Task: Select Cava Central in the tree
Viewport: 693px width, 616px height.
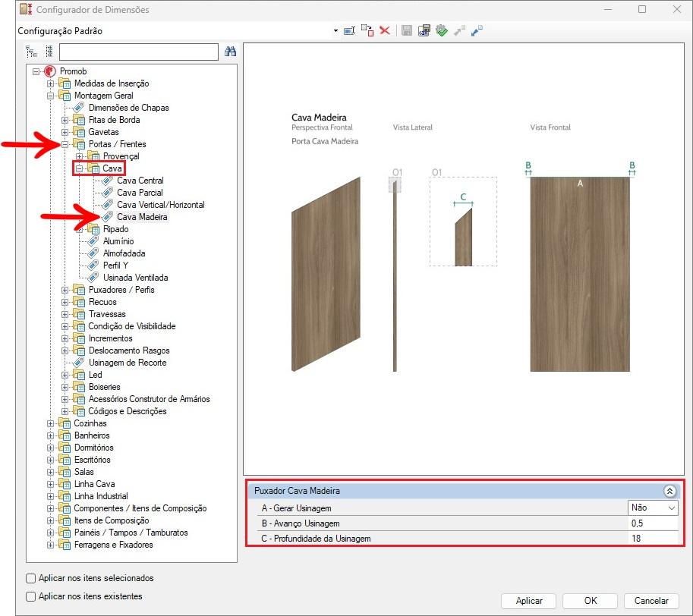Action: (x=140, y=181)
